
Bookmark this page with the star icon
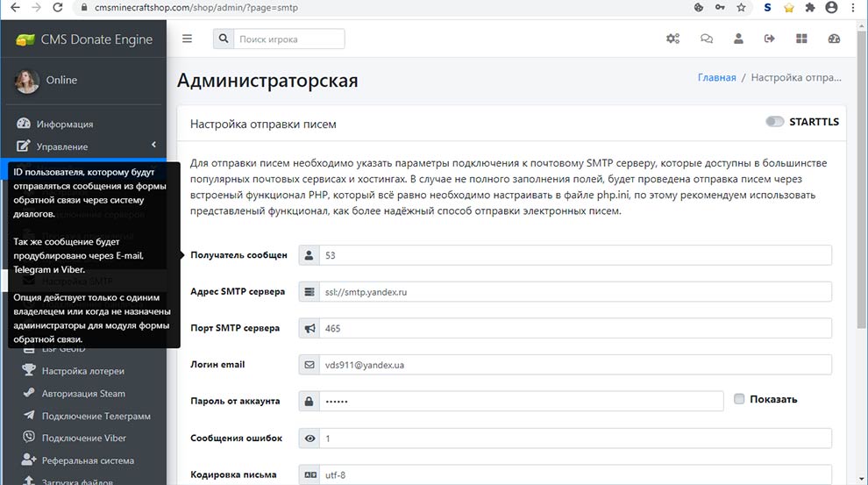742,7
